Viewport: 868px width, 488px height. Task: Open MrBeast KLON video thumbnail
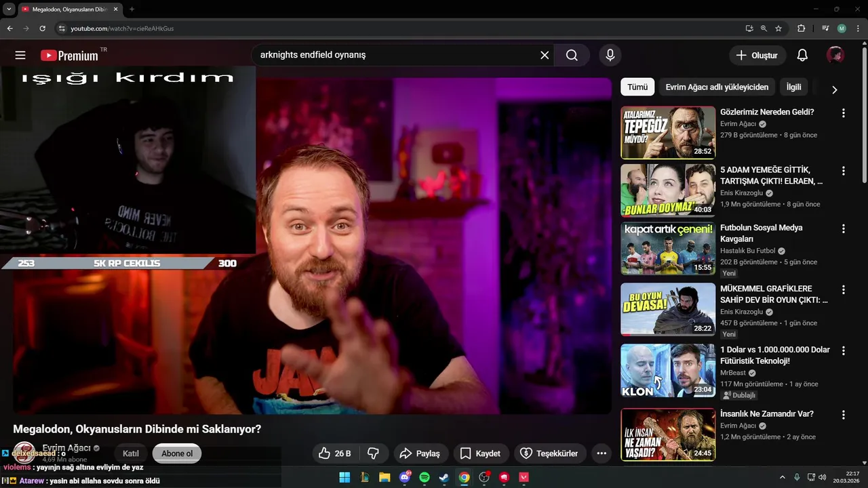pos(668,370)
